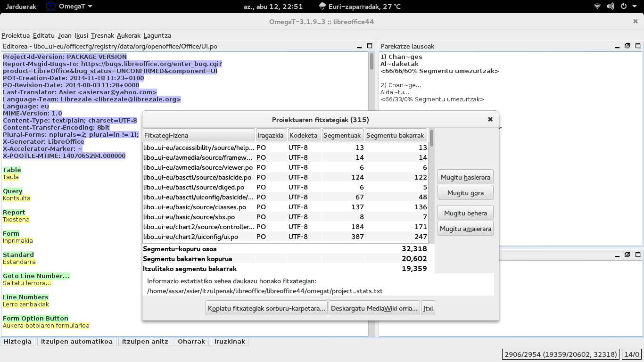
Task: Click the Inprimakia translation in editor
Action: tap(18, 241)
